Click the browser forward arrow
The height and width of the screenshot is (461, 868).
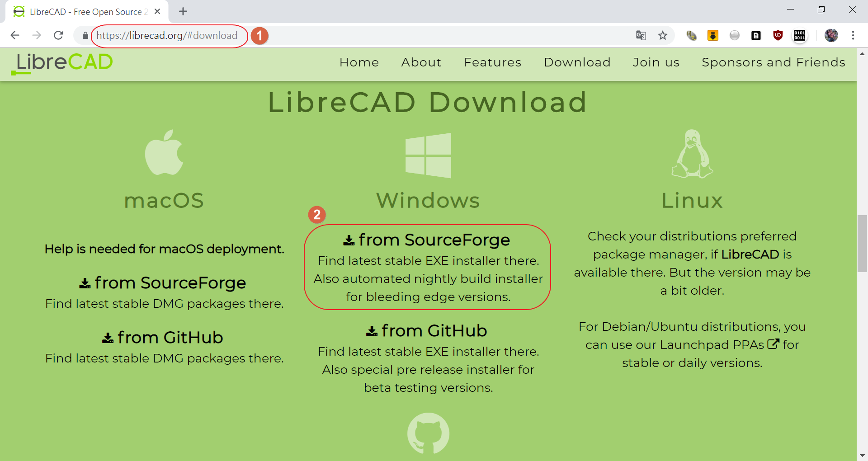coord(37,35)
